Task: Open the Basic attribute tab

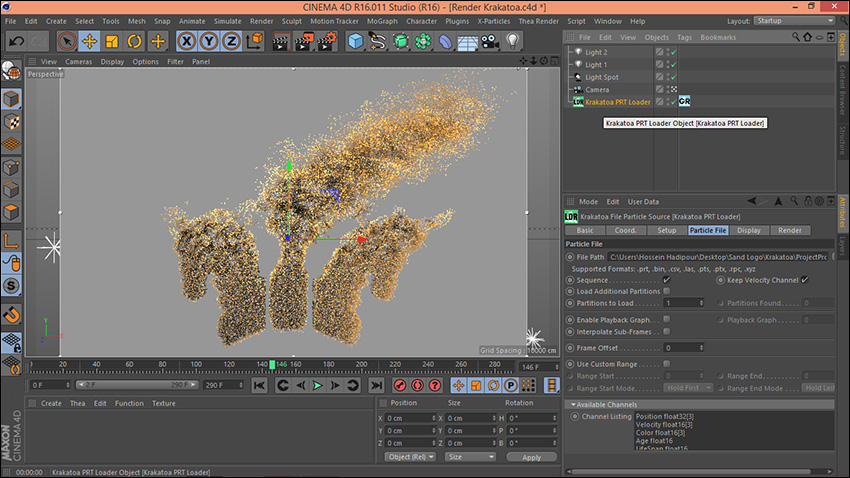Action: click(x=585, y=230)
